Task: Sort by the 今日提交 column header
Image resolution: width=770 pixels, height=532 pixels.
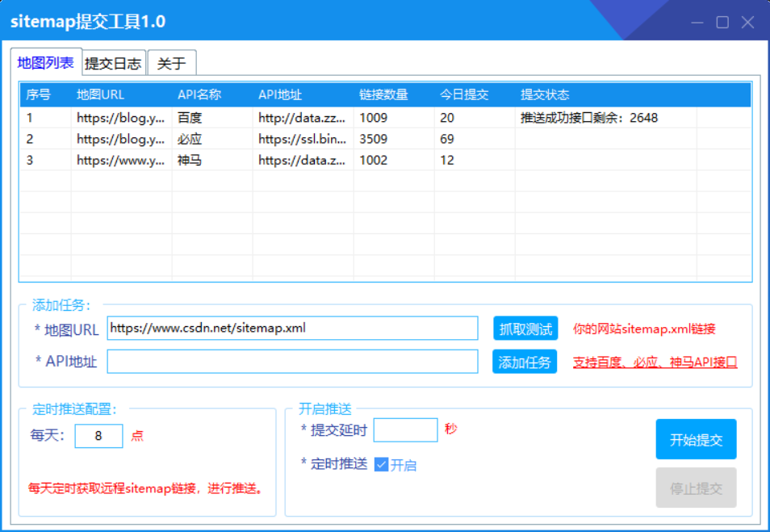Action: [475, 94]
